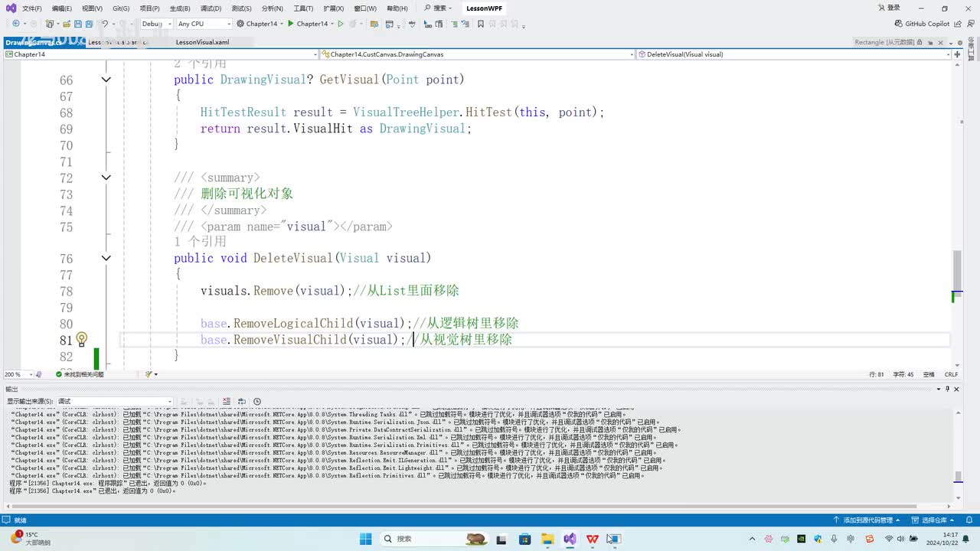The width and height of the screenshot is (980, 551).
Task: Open the 视图(V) menu
Action: pyautogui.click(x=92, y=8)
